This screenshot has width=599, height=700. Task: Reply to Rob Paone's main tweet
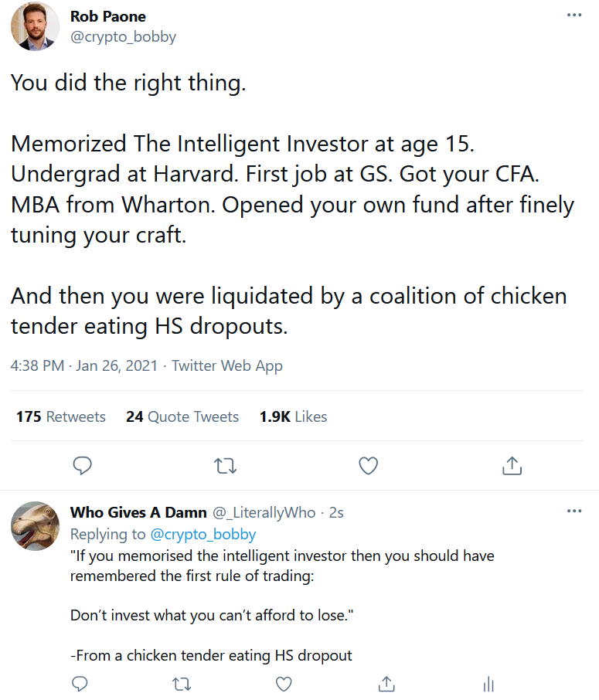click(x=82, y=465)
